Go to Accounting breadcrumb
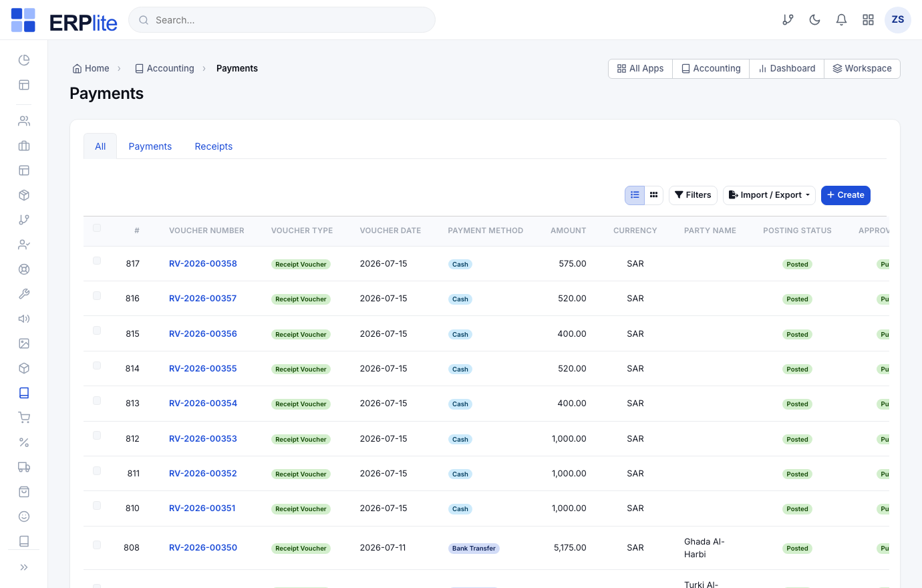Image resolution: width=922 pixels, height=588 pixels. (164, 68)
